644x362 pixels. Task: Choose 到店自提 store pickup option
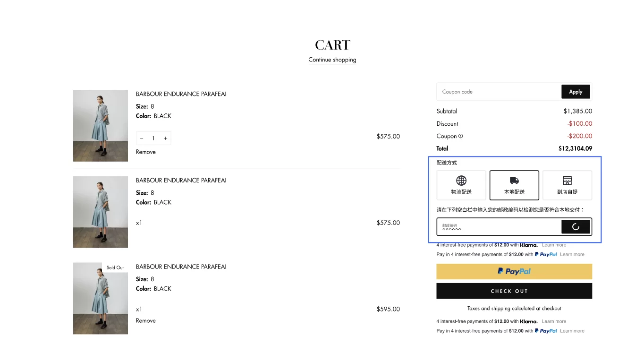[567, 185]
